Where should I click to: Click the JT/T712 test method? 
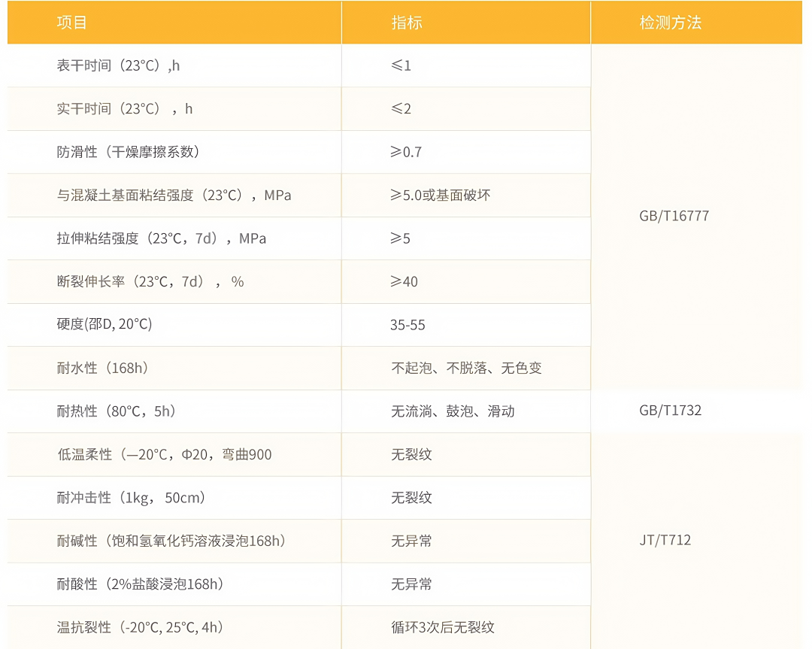coord(665,540)
